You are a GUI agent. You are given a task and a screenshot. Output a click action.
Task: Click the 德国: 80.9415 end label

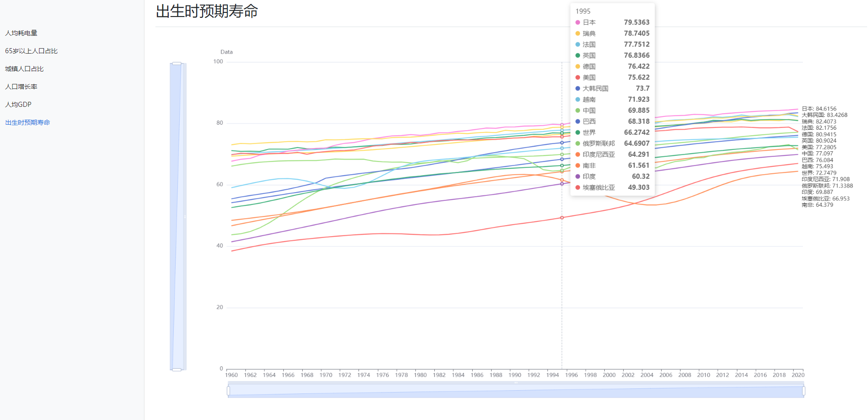pyautogui.click(x=819, y=135)
